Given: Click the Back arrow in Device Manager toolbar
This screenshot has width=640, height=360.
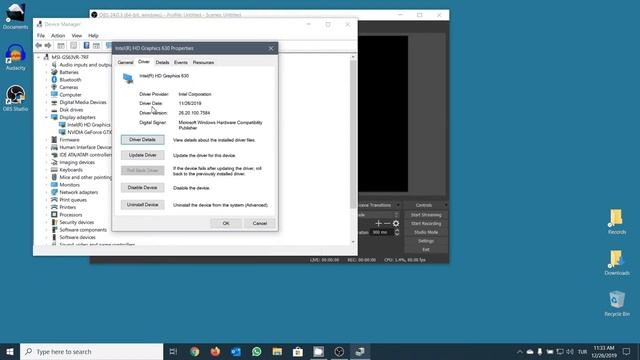Looking at the screenshot, I should coord(39,45).
